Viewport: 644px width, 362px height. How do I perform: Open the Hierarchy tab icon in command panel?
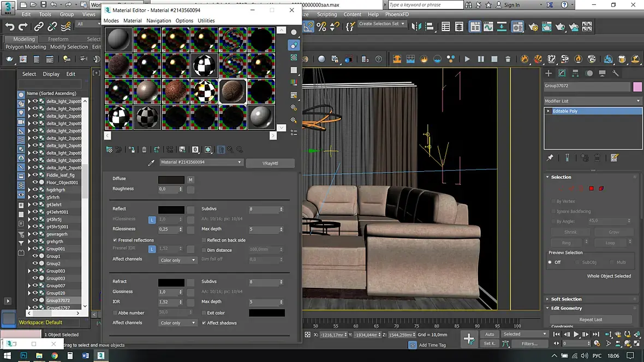click(576, 73)
